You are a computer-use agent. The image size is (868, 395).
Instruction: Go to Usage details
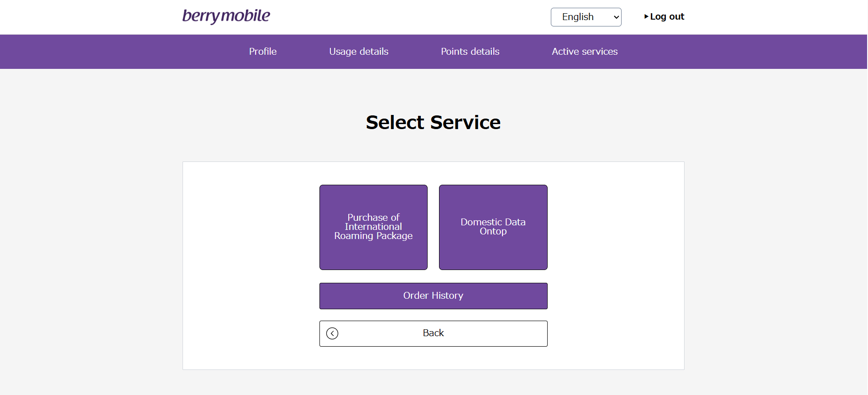pos(359,52)
